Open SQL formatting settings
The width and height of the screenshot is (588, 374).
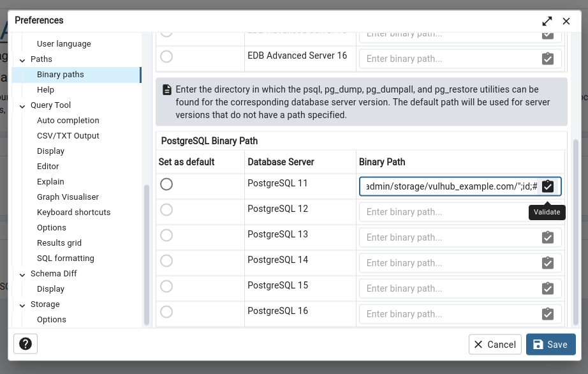[65, 258]
